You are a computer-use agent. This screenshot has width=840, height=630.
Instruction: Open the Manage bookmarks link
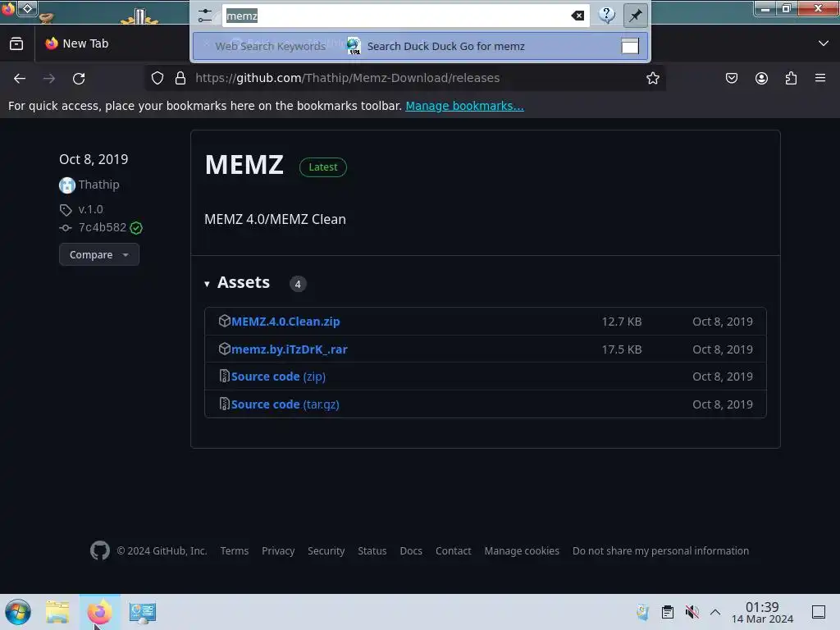point(464,106)
